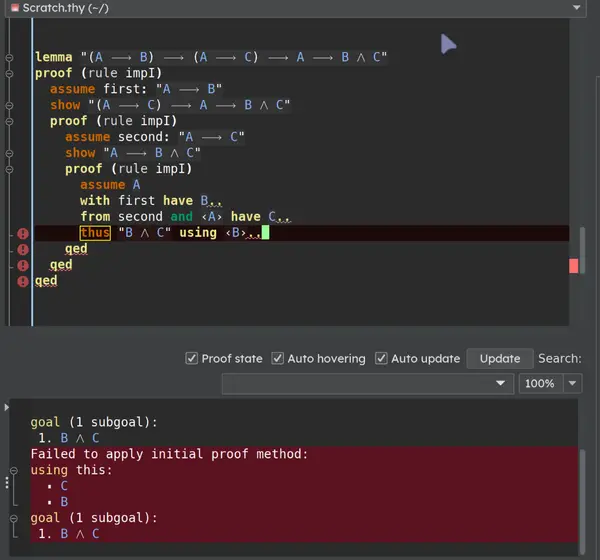Click the output panel vertical scrollbar
Screen dimensions: 600x560
(x=582, y=501)
